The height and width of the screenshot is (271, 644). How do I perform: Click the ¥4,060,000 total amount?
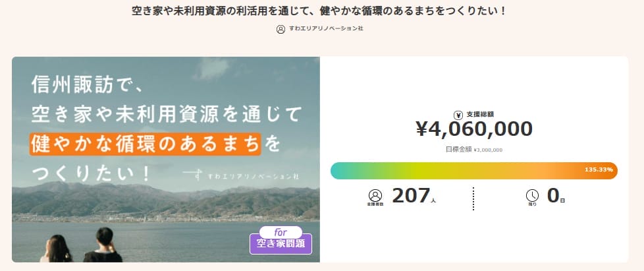(473, 129)
